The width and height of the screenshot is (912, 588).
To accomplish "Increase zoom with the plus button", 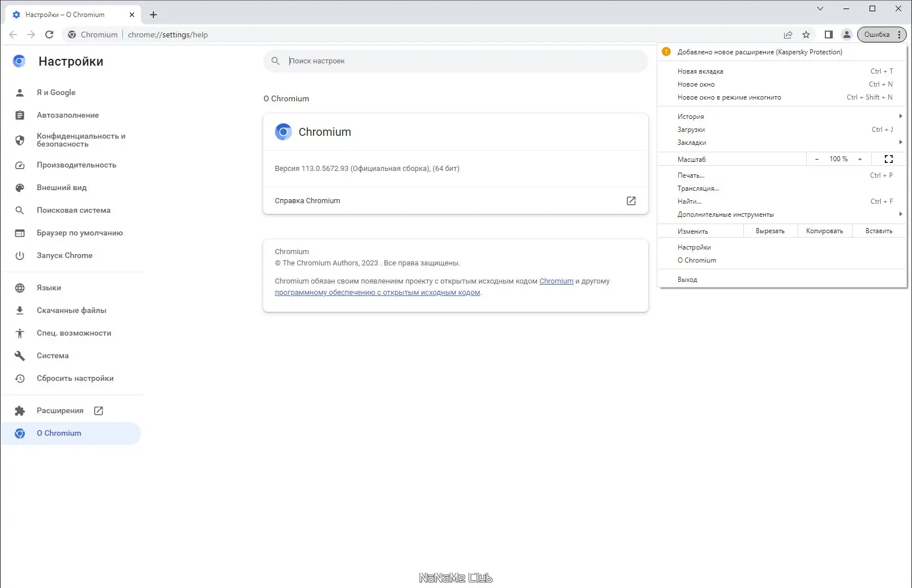I will pos(860,159).
